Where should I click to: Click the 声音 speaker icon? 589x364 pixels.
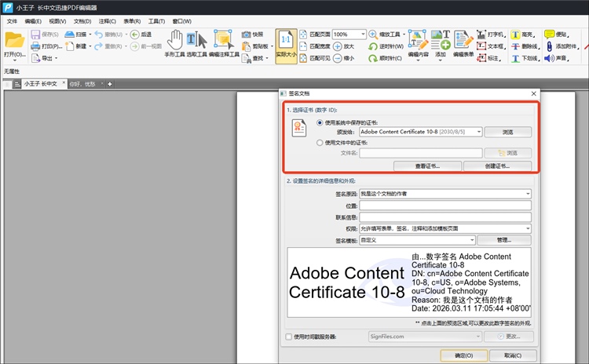(549, 58)
